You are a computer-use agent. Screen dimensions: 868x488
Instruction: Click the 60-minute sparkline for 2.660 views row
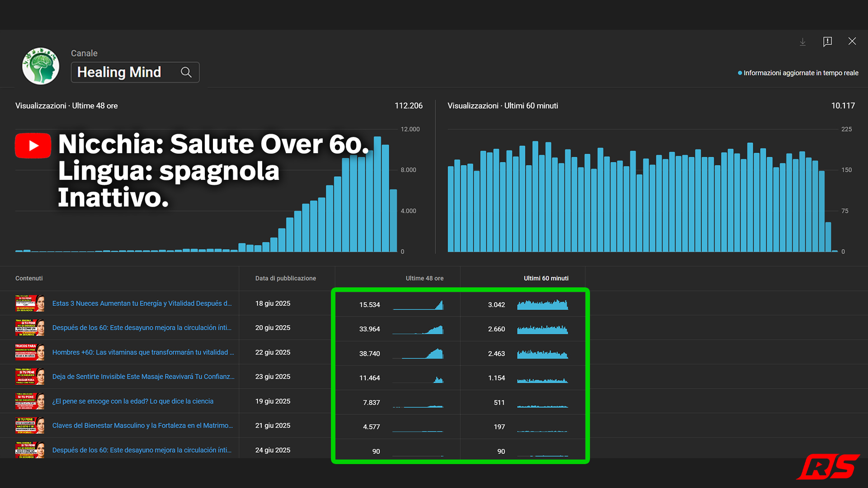(542, 329)
